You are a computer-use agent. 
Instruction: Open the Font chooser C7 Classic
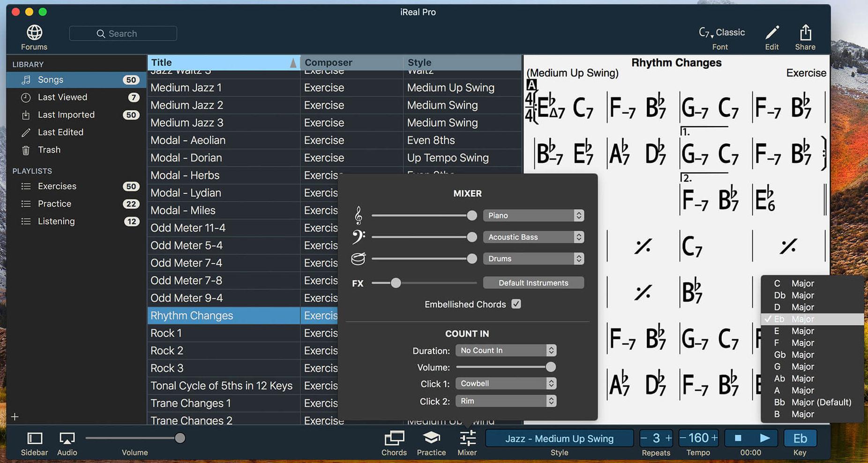(721, 32)
